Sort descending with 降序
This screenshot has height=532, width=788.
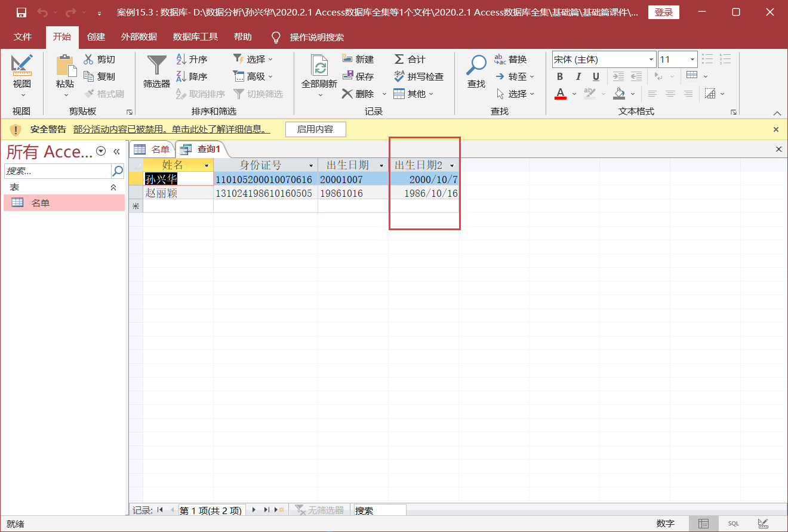pyautogui.click(x=192, y=76)
